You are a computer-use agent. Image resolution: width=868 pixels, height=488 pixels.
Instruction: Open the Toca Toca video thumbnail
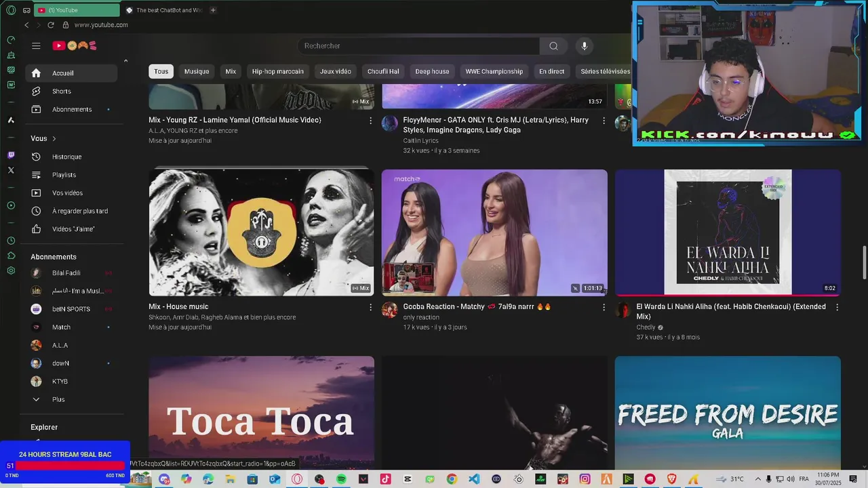[x=261, y=413]
